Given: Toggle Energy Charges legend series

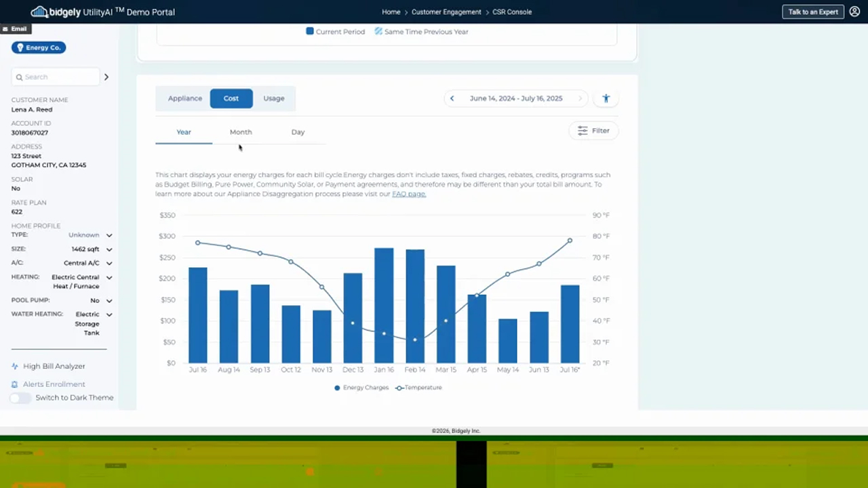Looking at the screenshot, I should [x=362, y=388].
